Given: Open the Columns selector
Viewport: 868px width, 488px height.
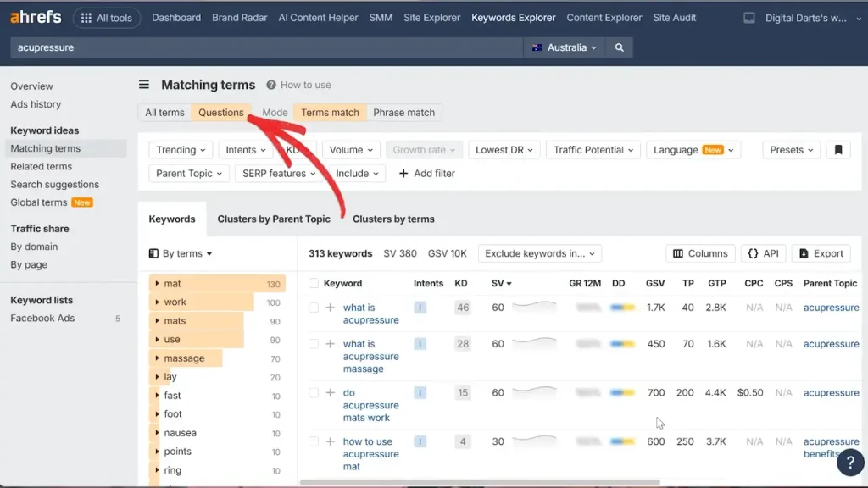Looking at the screenshot, I should (700, 252).
